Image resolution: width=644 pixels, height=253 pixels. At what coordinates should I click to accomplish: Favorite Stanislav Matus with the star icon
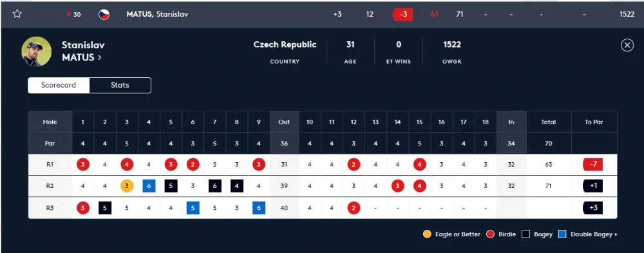pos(17,14)
